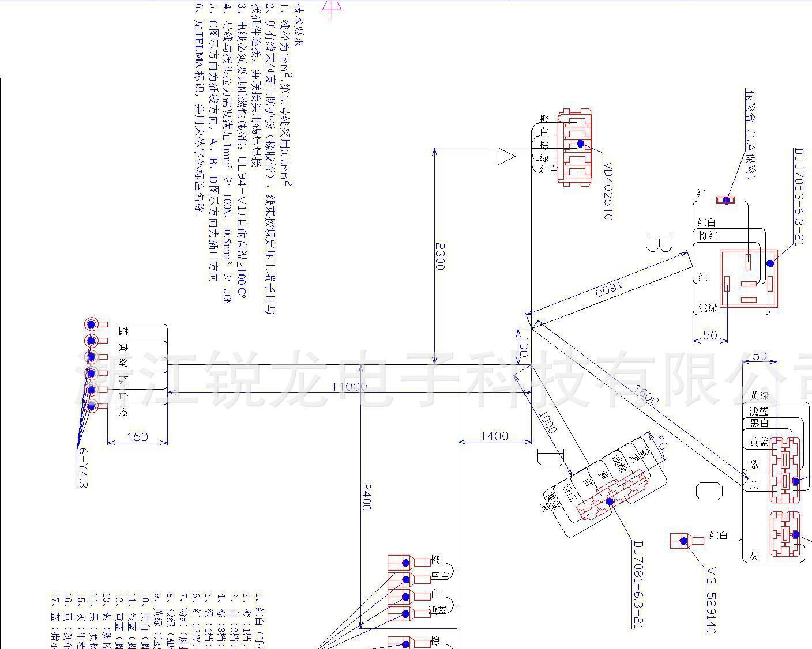Click the 红白 label beside VG 529140 terminal

(x=718, y=535)
